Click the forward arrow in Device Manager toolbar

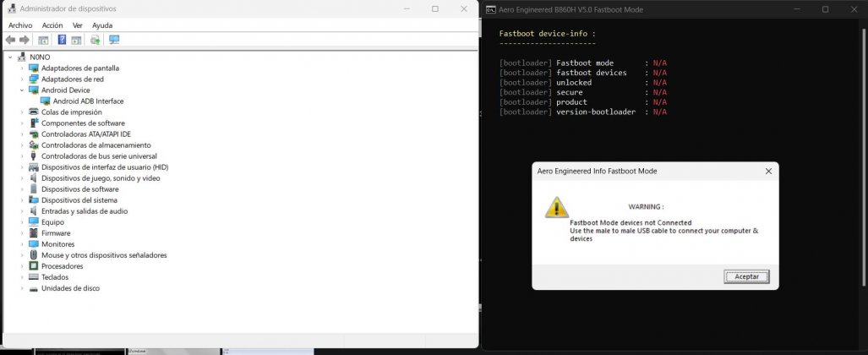[x=24, y=40]
